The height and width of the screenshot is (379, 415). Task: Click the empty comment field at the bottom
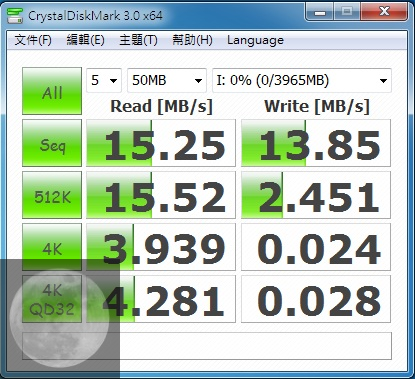pos(207,346)
